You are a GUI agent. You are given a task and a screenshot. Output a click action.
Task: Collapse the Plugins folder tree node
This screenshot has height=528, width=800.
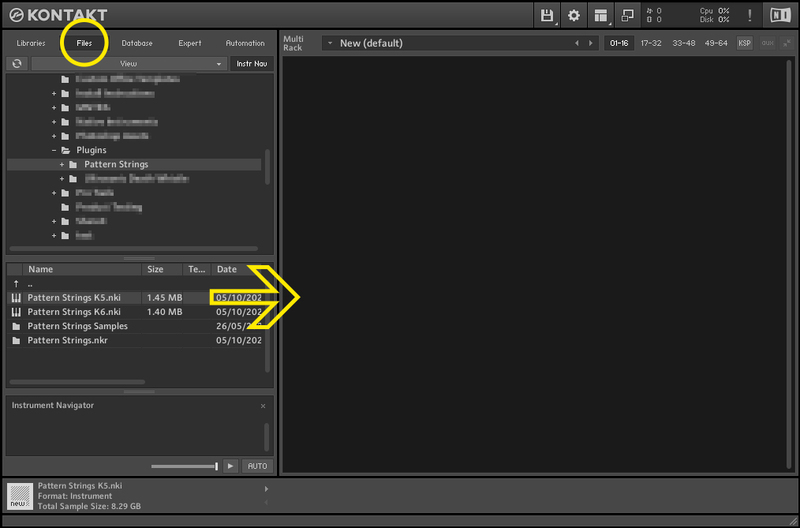(x=54, y=150)
